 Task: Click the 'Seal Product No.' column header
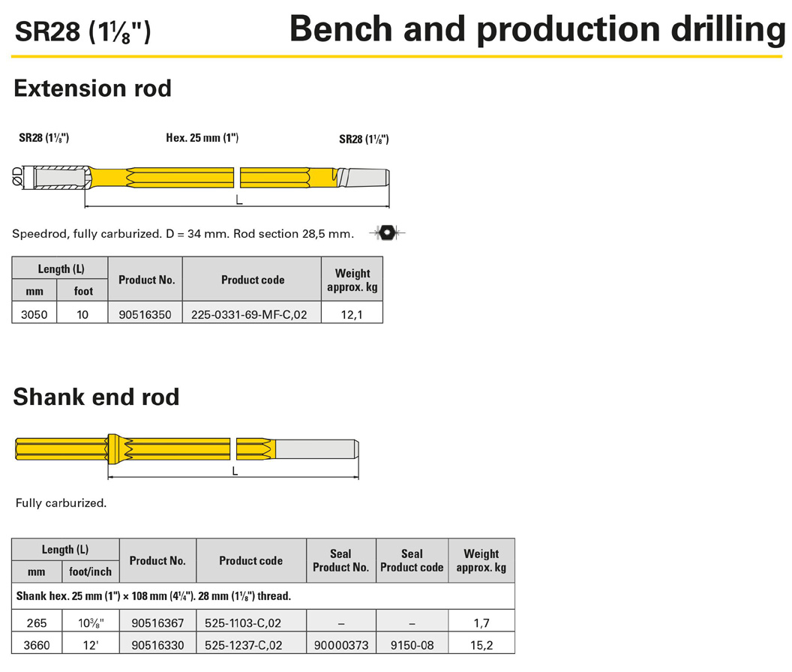click(x=341, y=560)
